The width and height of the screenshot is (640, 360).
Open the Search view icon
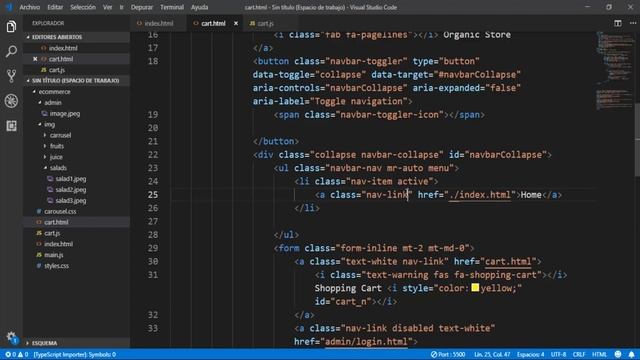[x=11, y=51]
